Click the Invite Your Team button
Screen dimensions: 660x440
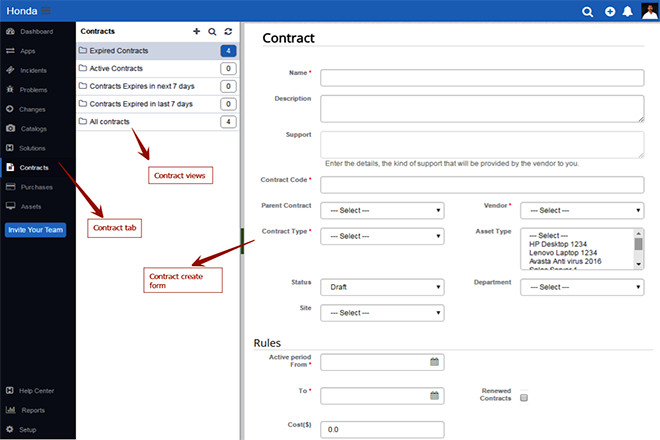point(35,230)
